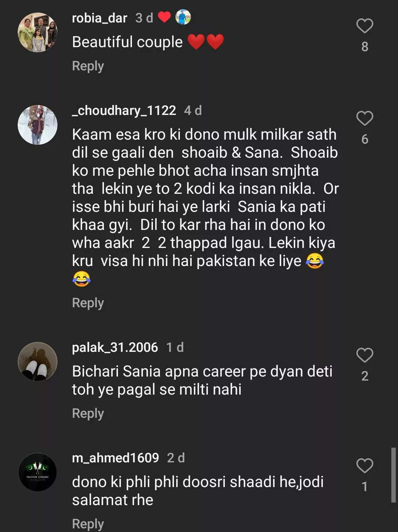This screenshot has width=398, height=532.
Task: Open _choudhary_1122 username link
Action: tap(124, 111)
